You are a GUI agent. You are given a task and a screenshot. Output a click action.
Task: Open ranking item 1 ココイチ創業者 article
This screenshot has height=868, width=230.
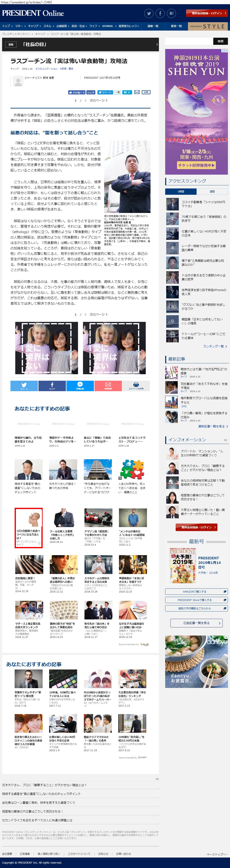point(196,204)
